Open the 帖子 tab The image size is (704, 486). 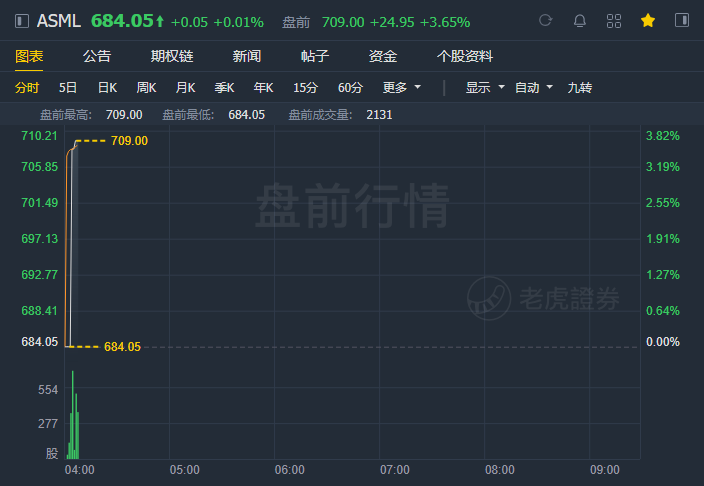click(x=315, y=56)
